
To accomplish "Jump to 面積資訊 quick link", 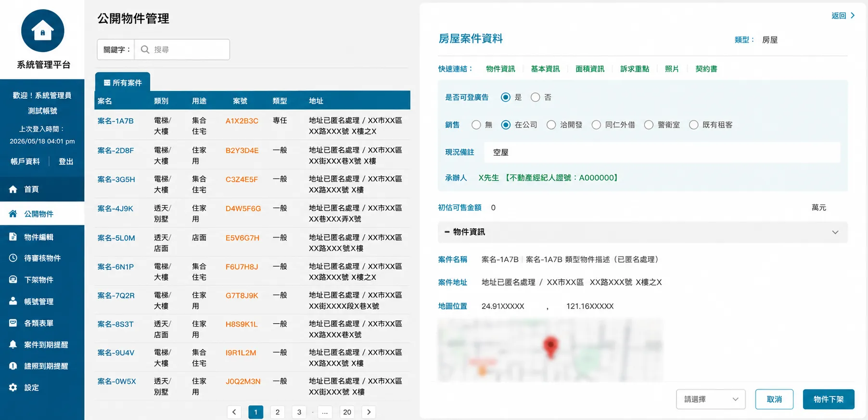I will click(x=590, y=69).
